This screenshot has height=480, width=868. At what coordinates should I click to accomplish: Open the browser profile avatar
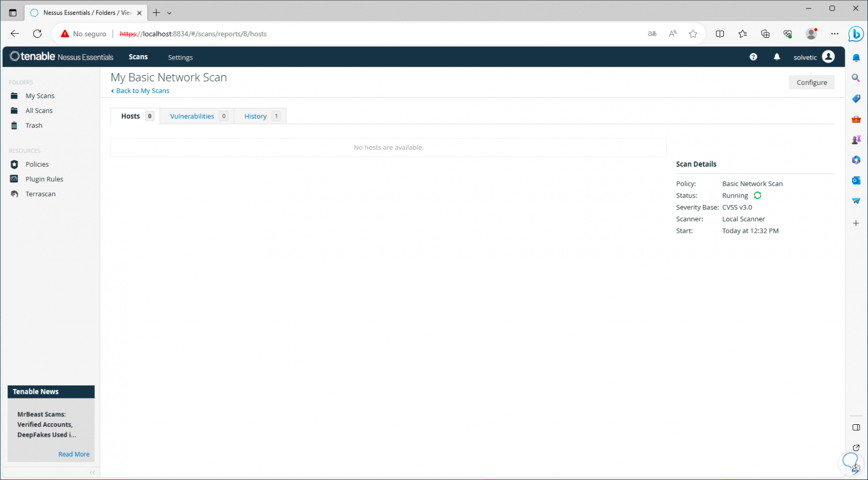click(811, 34)
